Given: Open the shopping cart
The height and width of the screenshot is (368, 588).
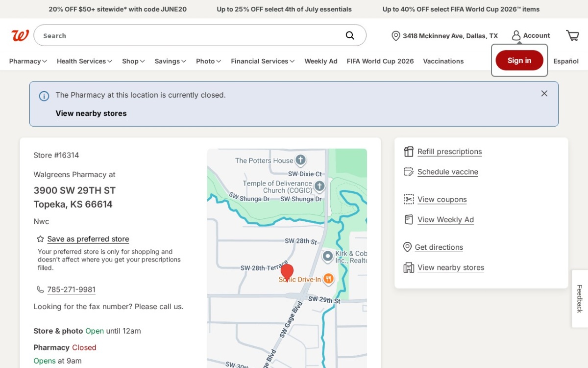Looking at the screenshot, I should pos(572,35).
